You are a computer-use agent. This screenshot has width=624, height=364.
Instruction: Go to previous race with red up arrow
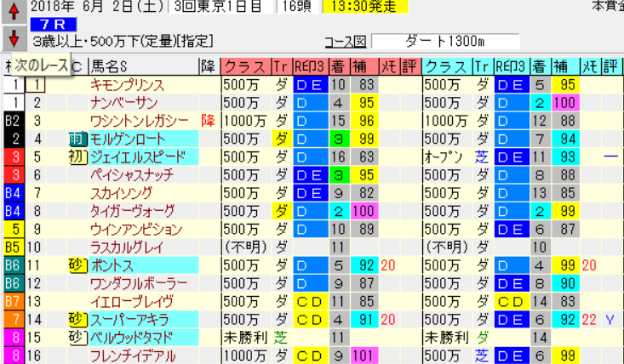(x=14, y=12)
